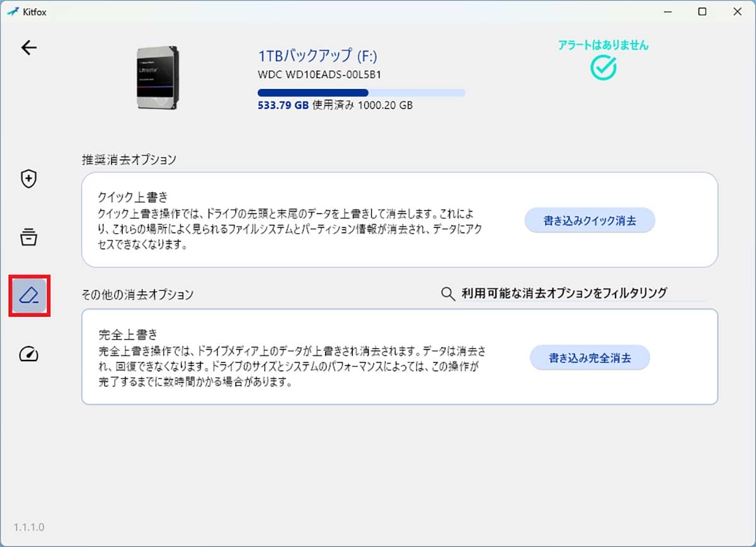Image resolution: width=756 pixels, height=547 pixels.
Task: Click the search magnifier icon
Action: tap(448, 294)
